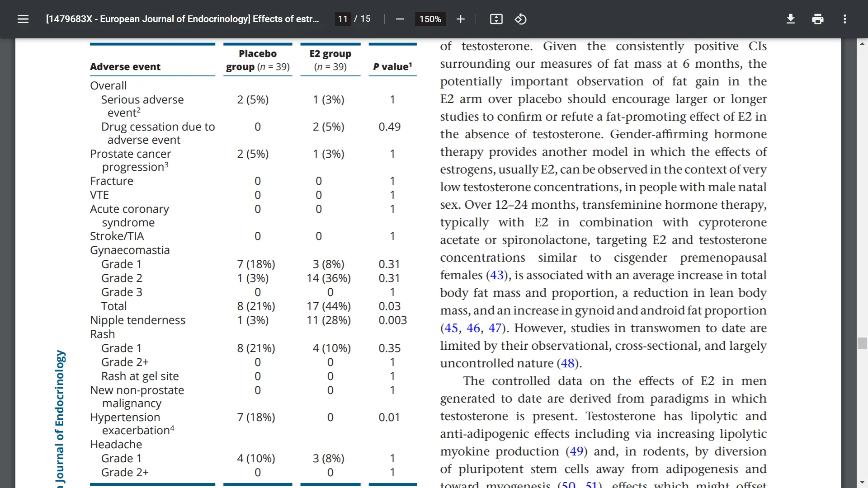Click the E2 value '11 (28%)'

click(x=329, y=320)
